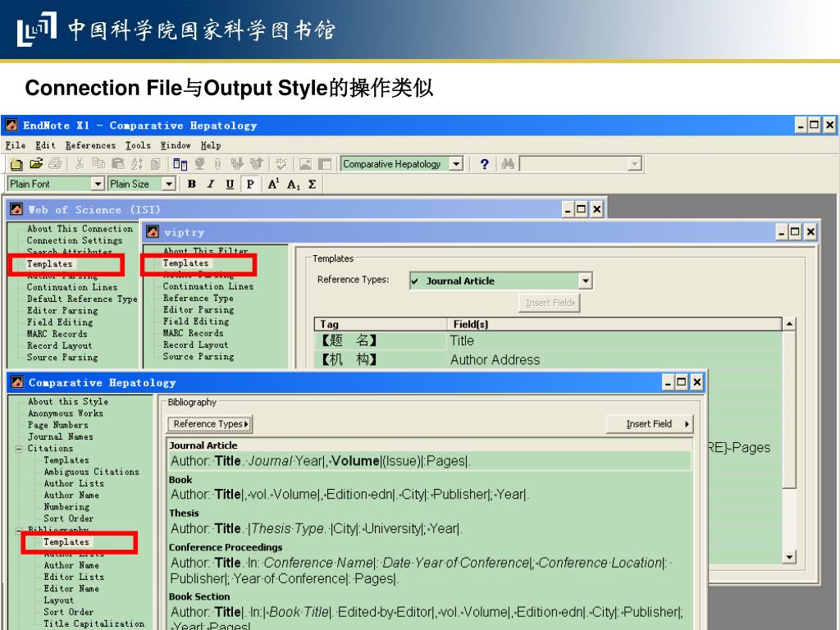Open Reference Types Journal Article dropdown
840x630 pixels.
tap(586, 281)
